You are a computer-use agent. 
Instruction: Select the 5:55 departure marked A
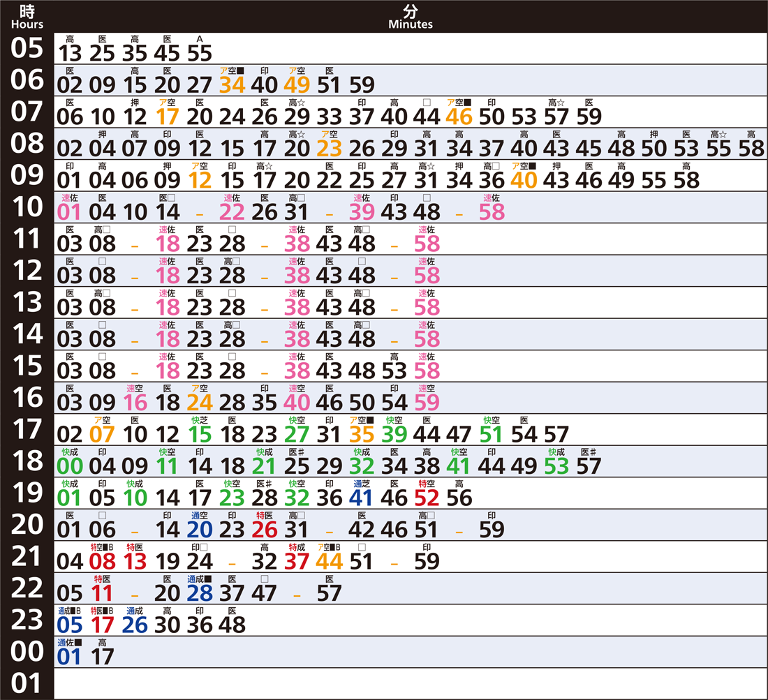[x=200, y=53]
